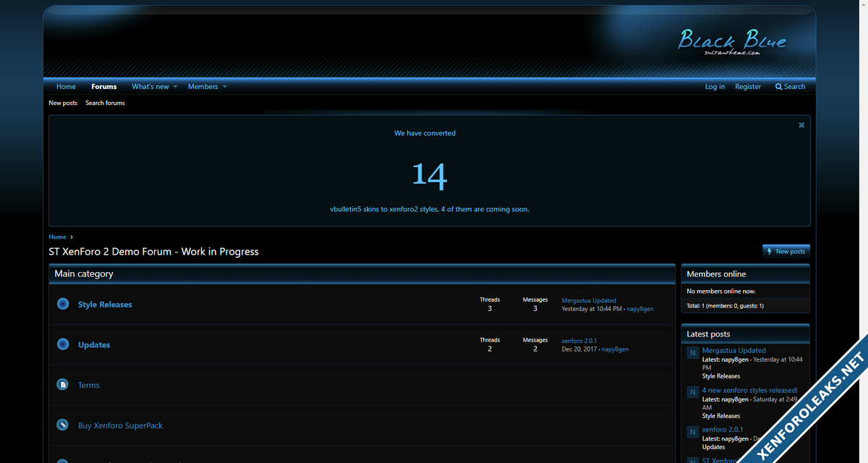868x463 pixels.
Task: Expand the Members dropdown arrow
Action: click(x=224, y=87)
